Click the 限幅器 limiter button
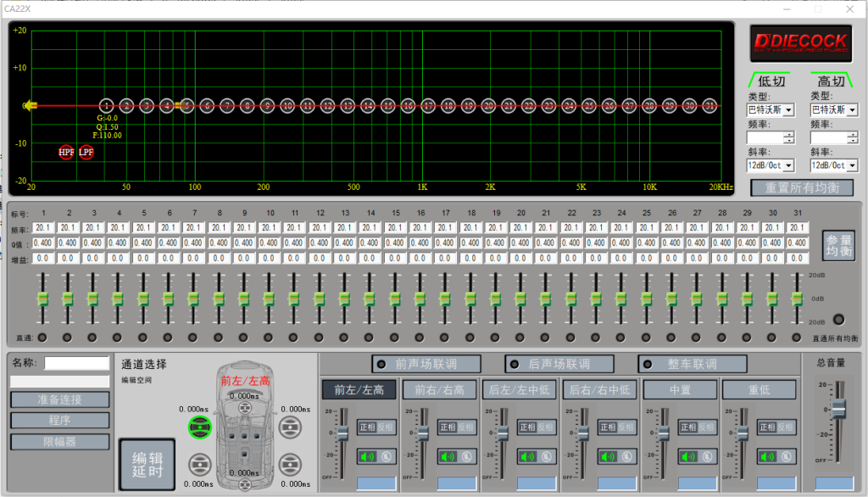This screenshot has height=497, width=868. tap(60, 442)
